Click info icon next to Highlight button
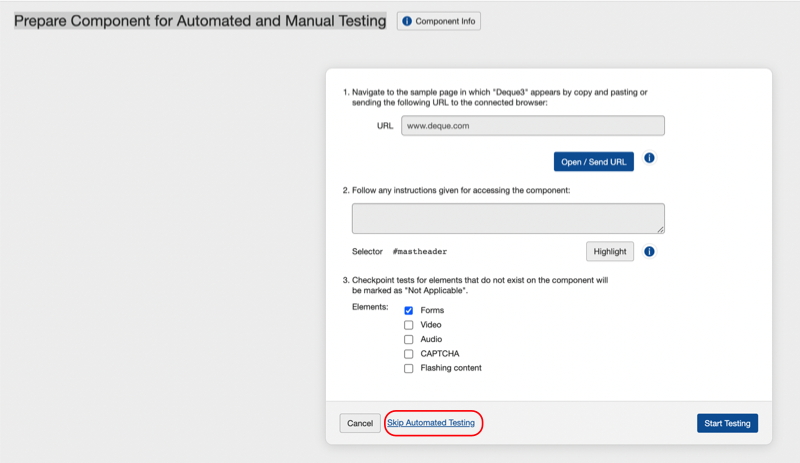Viewport: 800px width, 463px height. [x=649, y=252]
